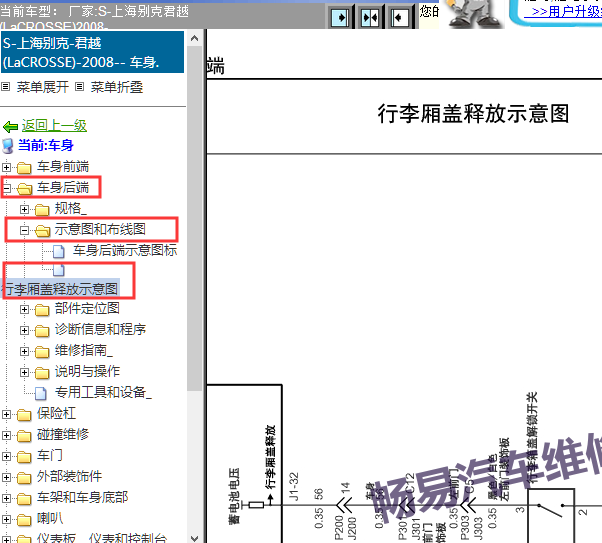Image resolution: width=602 pixels, height=543 pixels.
Task: Select the 部件定位图 tree item
Action: click(x=87, y=308)
